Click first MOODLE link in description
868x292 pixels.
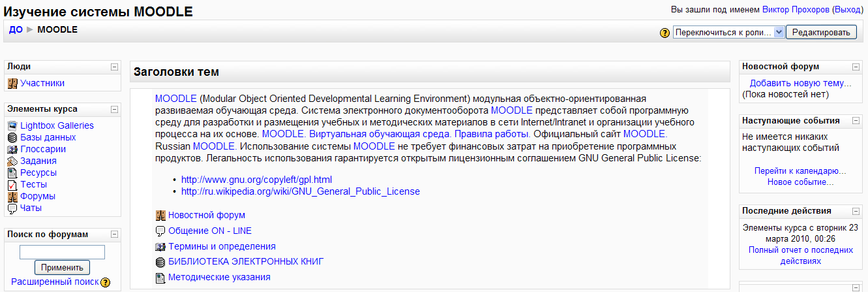(176, 99)
